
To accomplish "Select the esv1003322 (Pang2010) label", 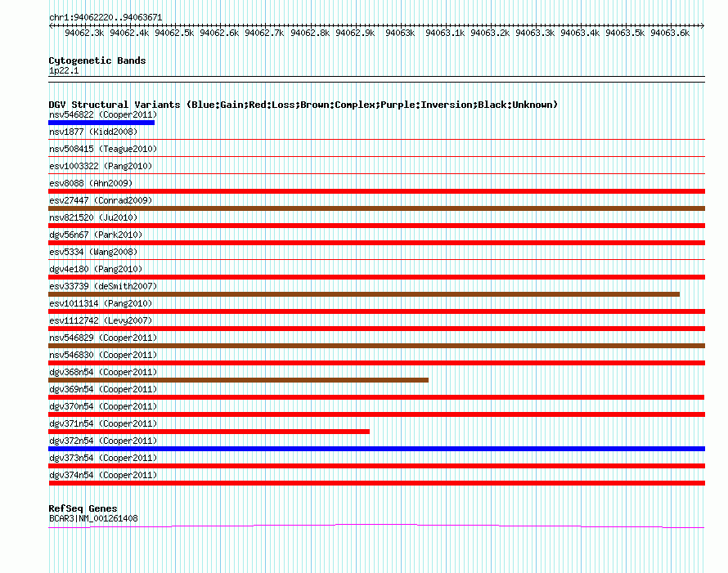I will (x=101, y=166).
